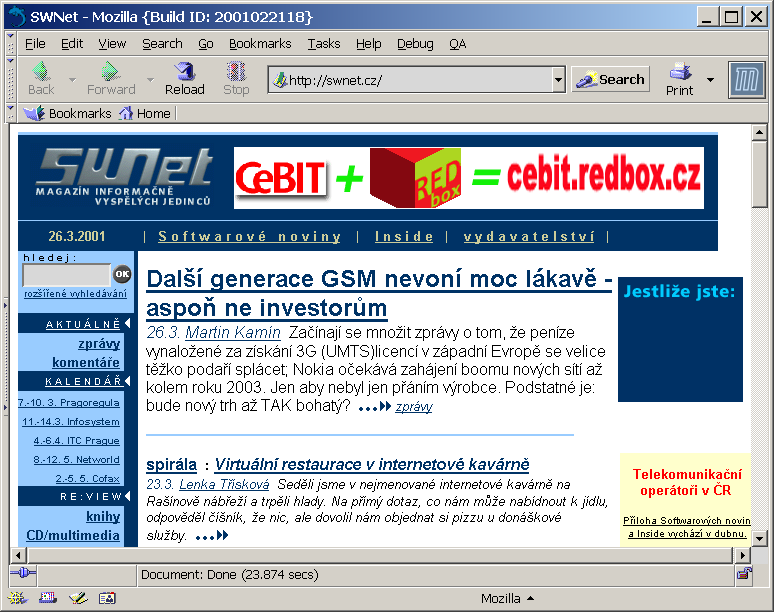The image size is (774, 612).
Task: Click the Martin Kamín author link
Action: pos(233,333)
